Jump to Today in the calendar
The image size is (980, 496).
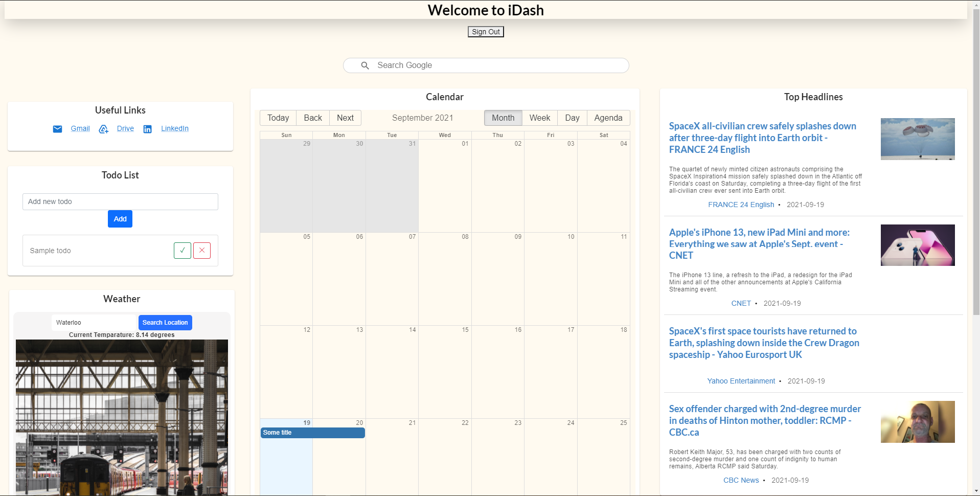point(278,118)
